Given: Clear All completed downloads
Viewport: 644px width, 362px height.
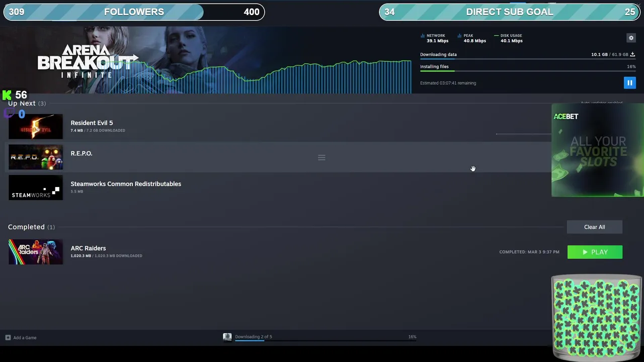Looking at the screenshot, I should point(595,227).
